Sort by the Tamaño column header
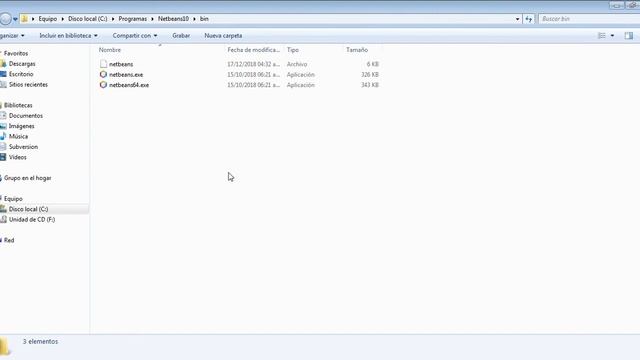This screenshot has height=360, width=640. point(357,50)
